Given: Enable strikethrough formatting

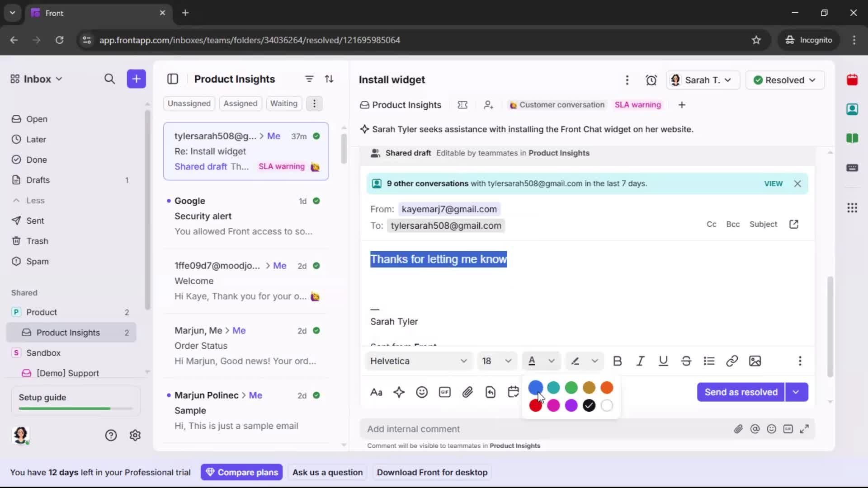Looking at the screenshot, I should tap(686, 361).
